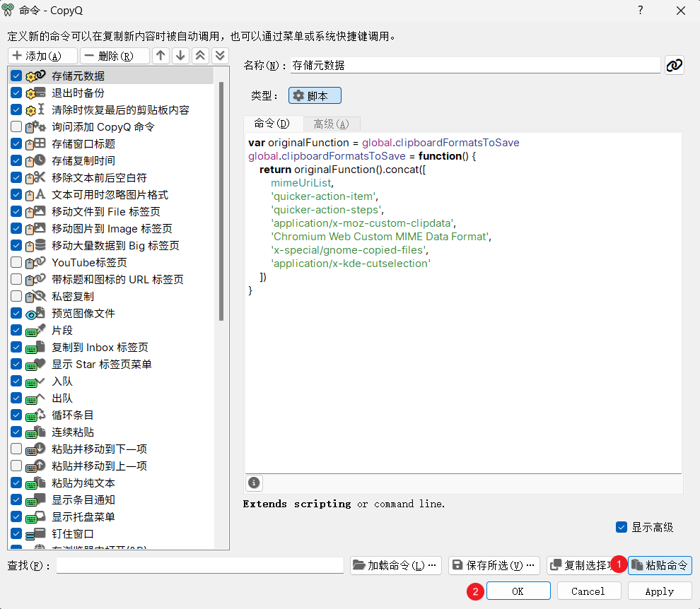Click the info icon below code editor
Screen dimensions: 700x609
click(x=254, y=483)
